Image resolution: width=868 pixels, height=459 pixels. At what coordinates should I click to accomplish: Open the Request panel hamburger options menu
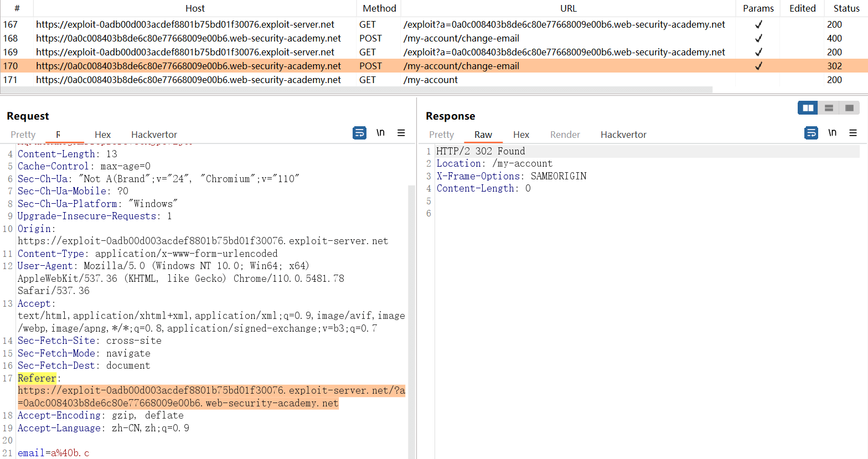(401, 133)
